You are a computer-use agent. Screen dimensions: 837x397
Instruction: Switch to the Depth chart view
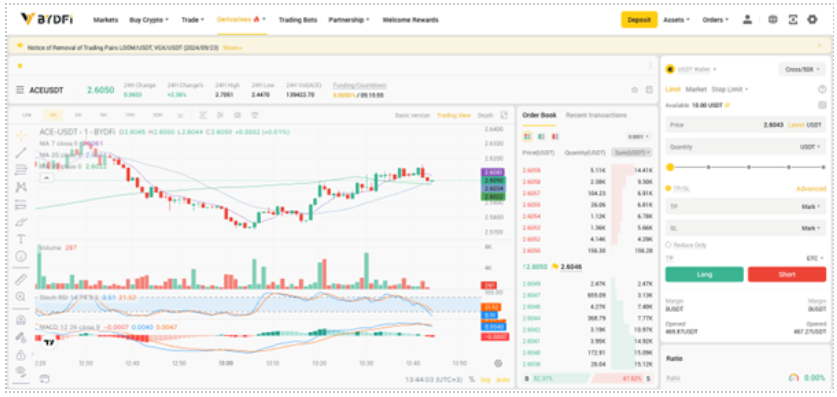[485, 115]
